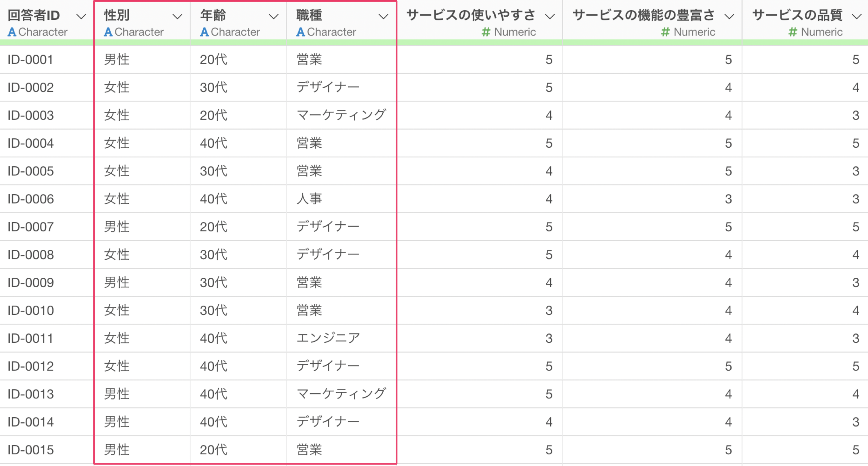This screenshot has width=868, height=466.
Task: Select デザイナー in the ID-0014 row
Action: tap(328, 422)
